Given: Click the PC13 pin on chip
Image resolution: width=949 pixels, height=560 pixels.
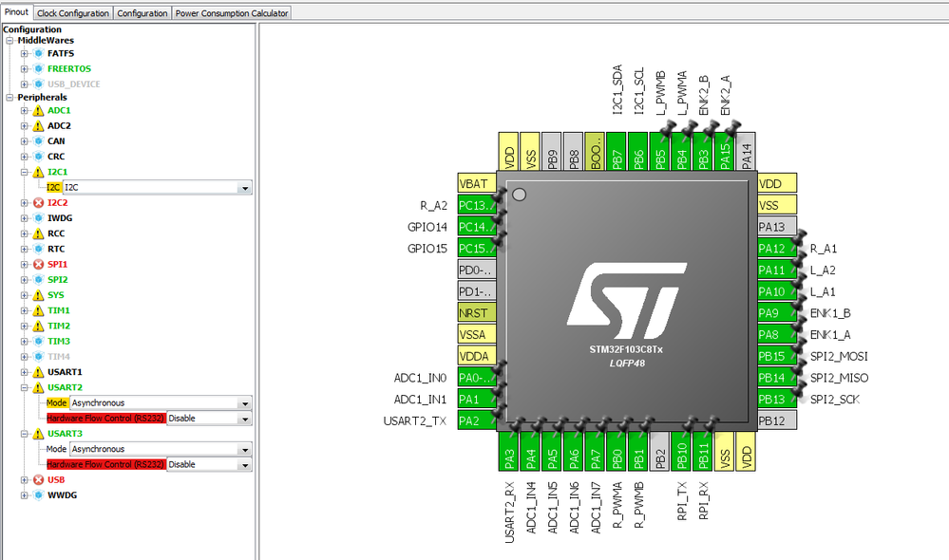Looking at the screenshot, I should click(477, 206).
